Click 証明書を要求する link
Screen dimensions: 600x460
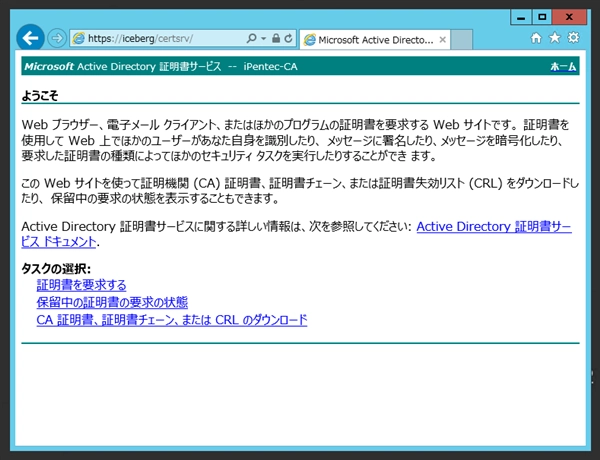82,285
